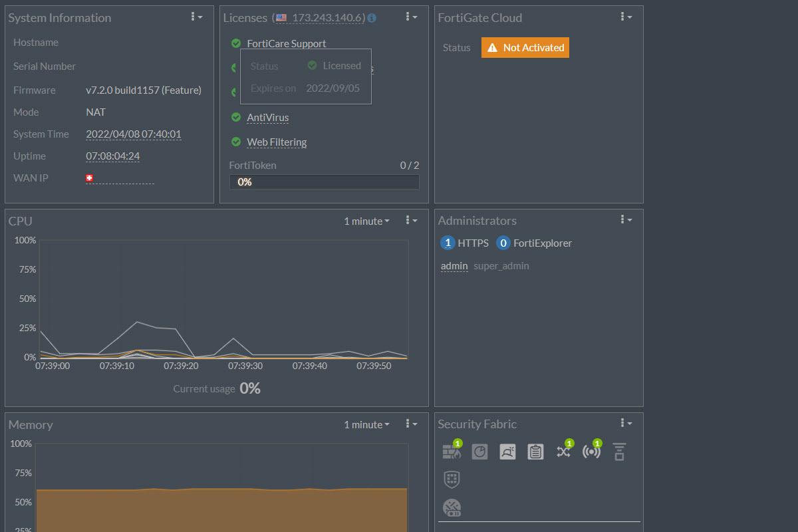Viewport: 798px width, 532px height.
Task: Click the AntiVirus license link
Action: tap(268, 118)
